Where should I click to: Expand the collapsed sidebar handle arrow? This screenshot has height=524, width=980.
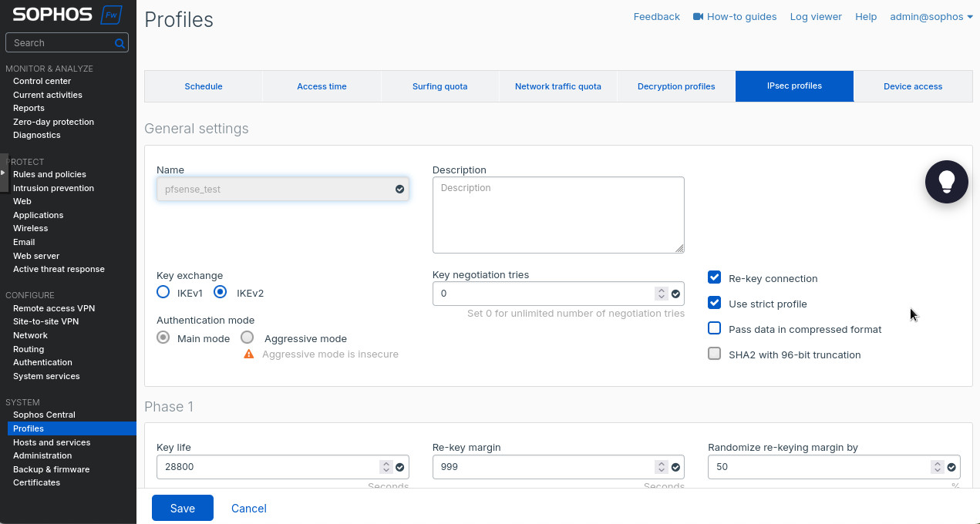(3, 173)
